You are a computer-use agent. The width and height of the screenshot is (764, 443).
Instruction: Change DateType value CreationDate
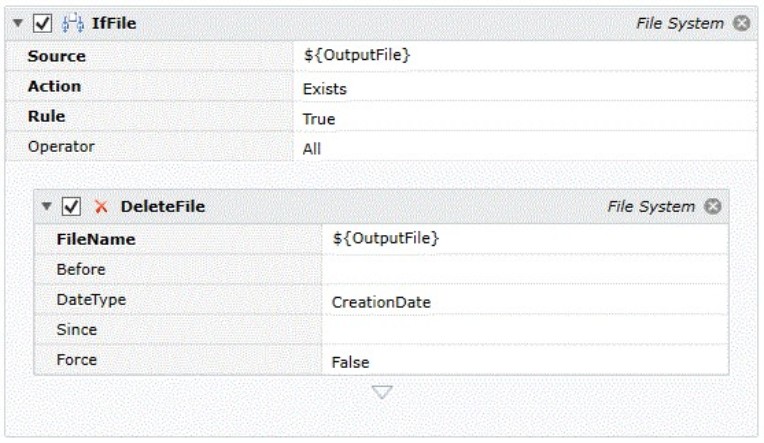(x=525, y=299)
